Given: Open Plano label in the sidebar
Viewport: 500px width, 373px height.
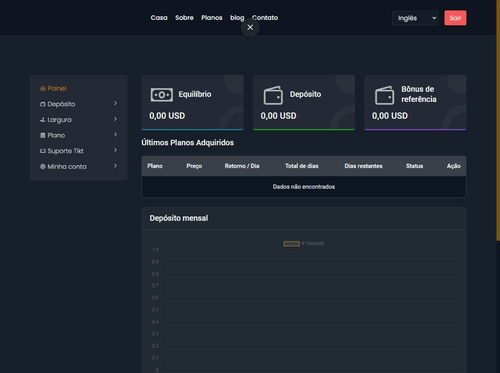Looking at the screenshot, I should point(56,135).
